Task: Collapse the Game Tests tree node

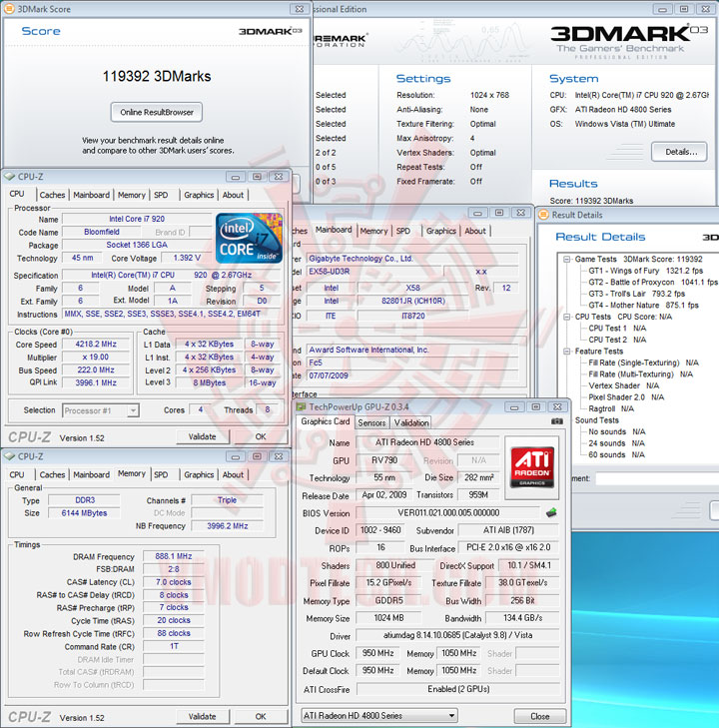Action: (x=567, y=259)
